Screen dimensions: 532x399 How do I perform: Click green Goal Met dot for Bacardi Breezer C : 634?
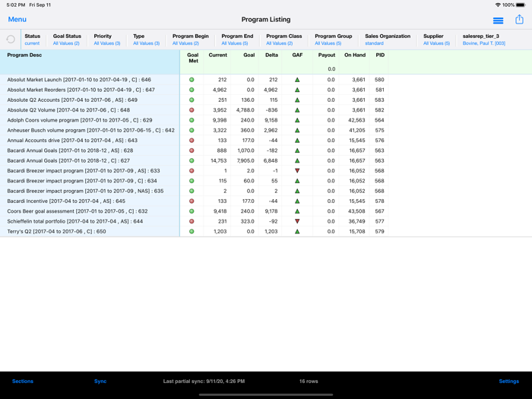192,181
